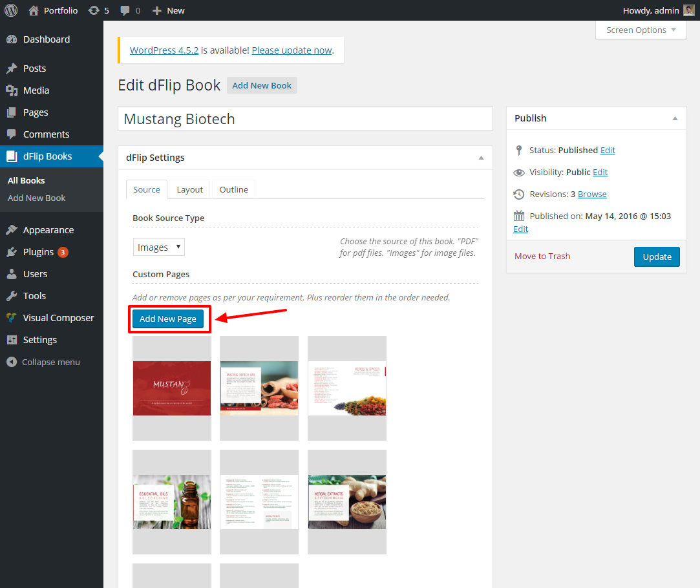Switch to the Layout tab
Viewport: 700px width, 588px height.
(189, 189)
